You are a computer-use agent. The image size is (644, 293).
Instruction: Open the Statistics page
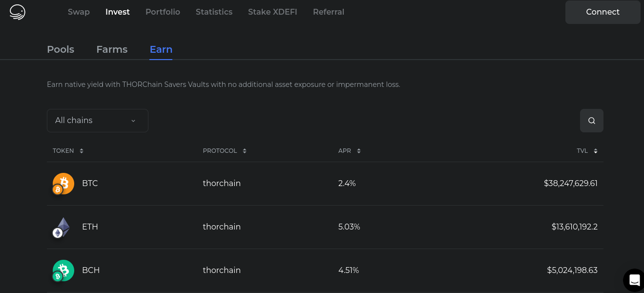(214, 12)
